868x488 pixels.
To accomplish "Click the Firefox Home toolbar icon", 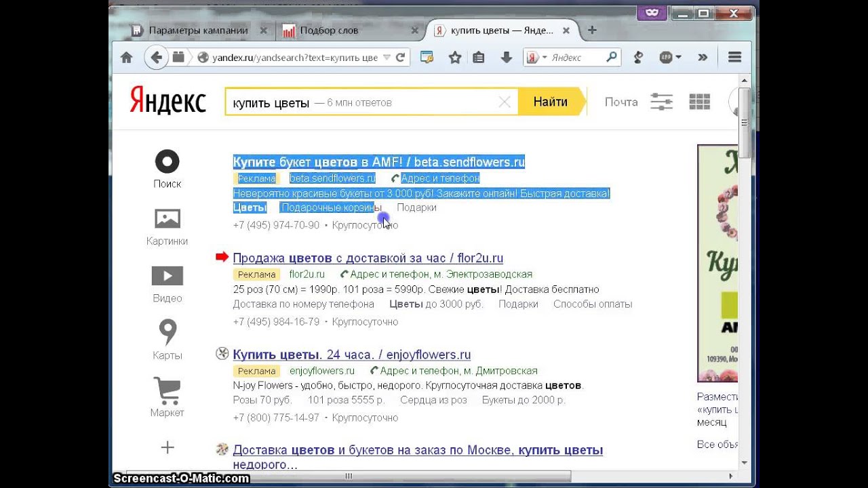I will [126, 58].
